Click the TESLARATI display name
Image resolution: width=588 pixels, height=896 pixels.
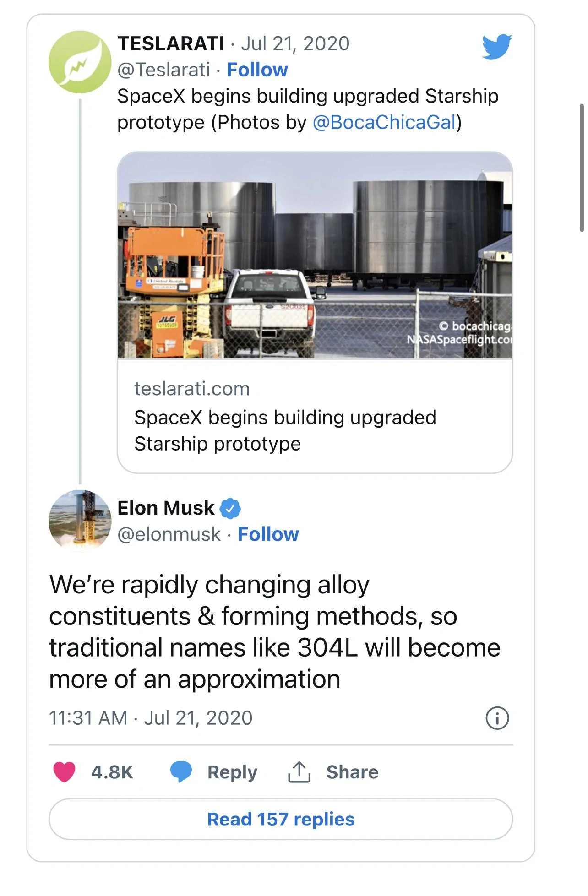[171, 43]
